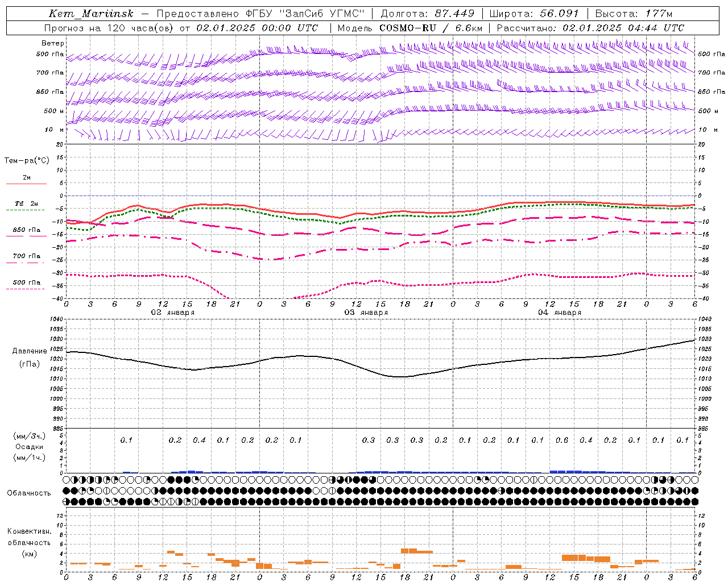Click the (мм/3ч.) precipitation unit label

click(30, 436)
